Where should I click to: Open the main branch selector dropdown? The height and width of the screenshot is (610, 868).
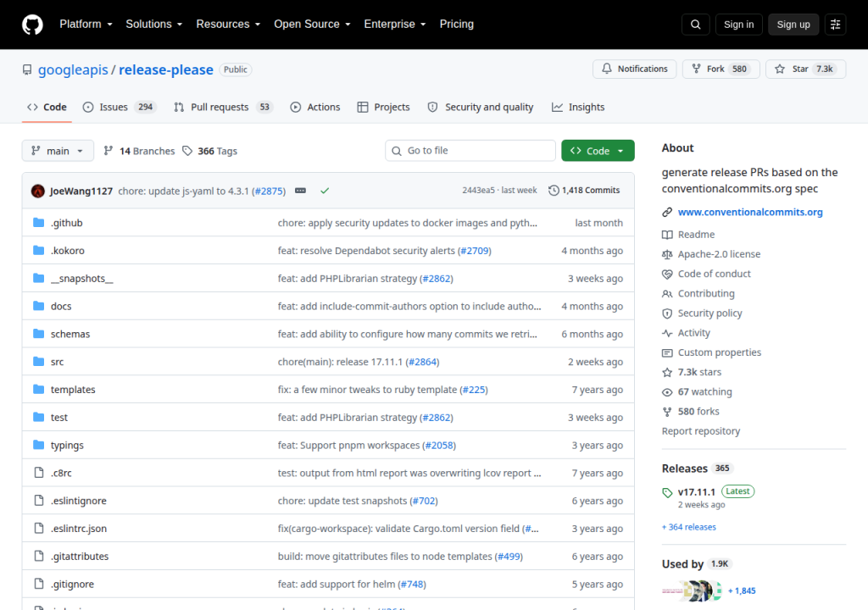pos(58,151)
